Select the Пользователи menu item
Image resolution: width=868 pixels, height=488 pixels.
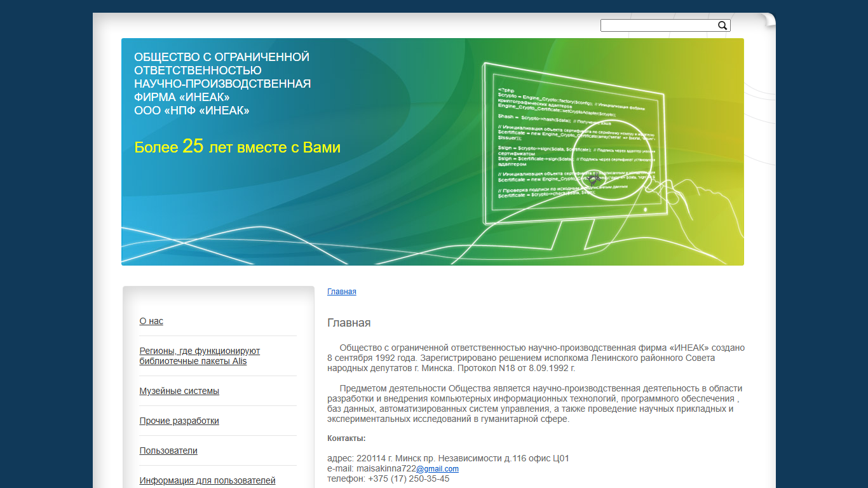pyautogui.click(x=168, y=451)
